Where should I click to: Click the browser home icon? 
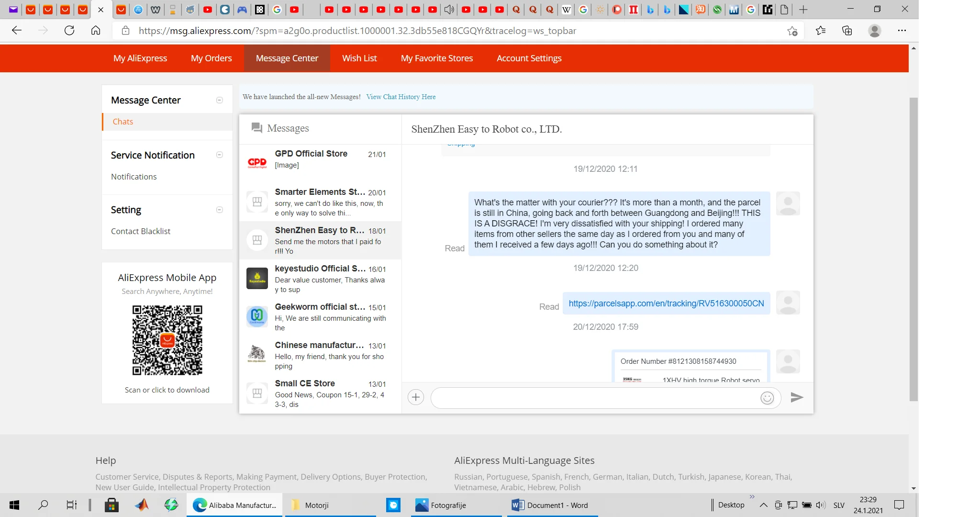click(x=96, y=31)
